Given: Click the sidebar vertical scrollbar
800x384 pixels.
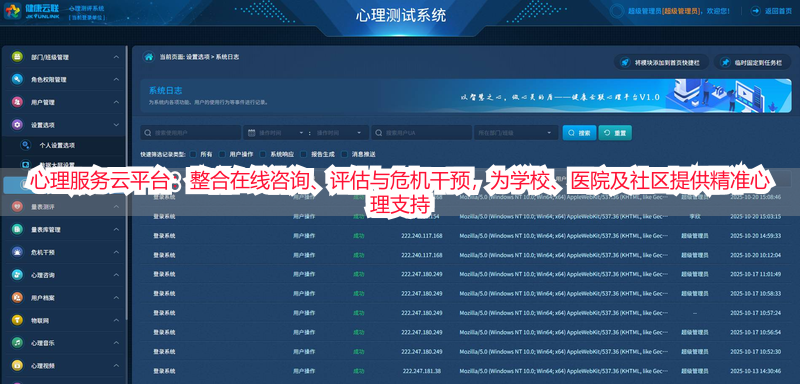Looking at the screenshot, I should 127,184.
